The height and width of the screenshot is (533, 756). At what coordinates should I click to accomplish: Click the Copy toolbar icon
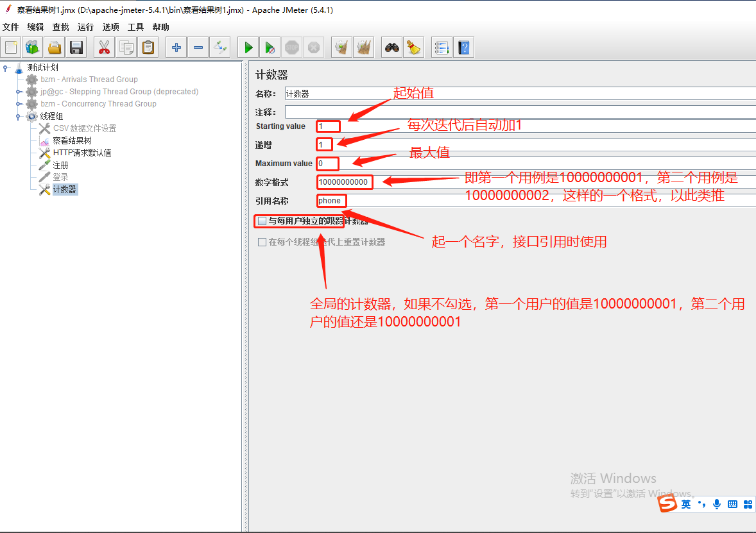point(126,47)
